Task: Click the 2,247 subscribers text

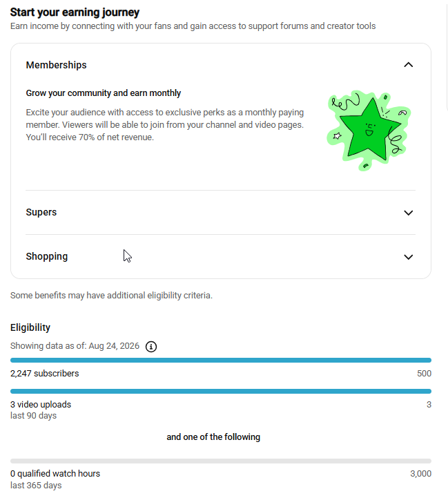Action: (44, 374)
